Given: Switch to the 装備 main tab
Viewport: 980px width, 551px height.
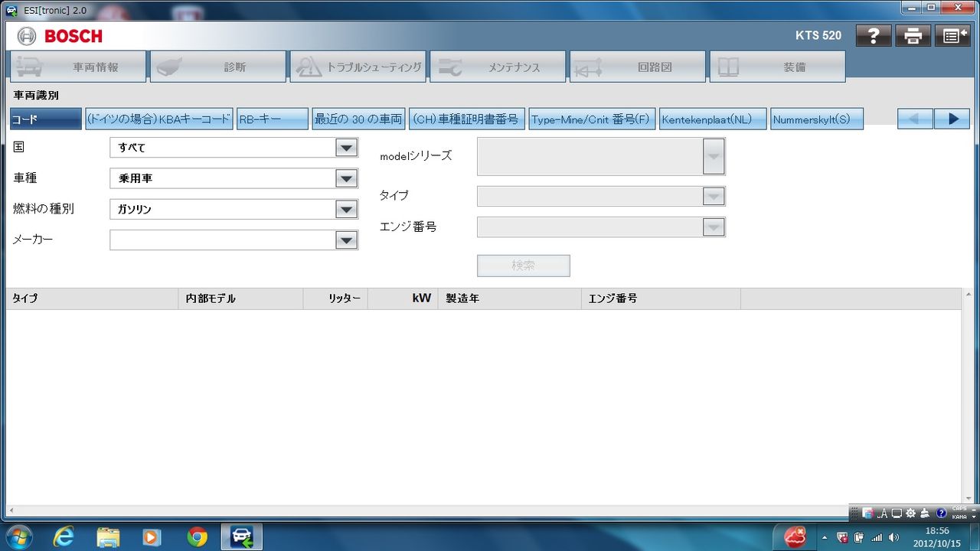Looking at the screenshot, I should coord(778,67).
